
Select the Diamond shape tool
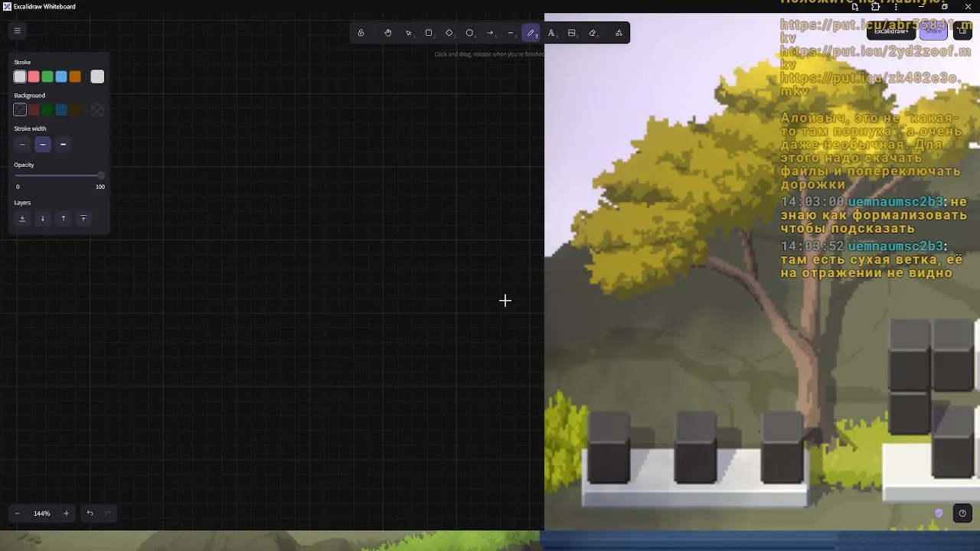[449, 33]
